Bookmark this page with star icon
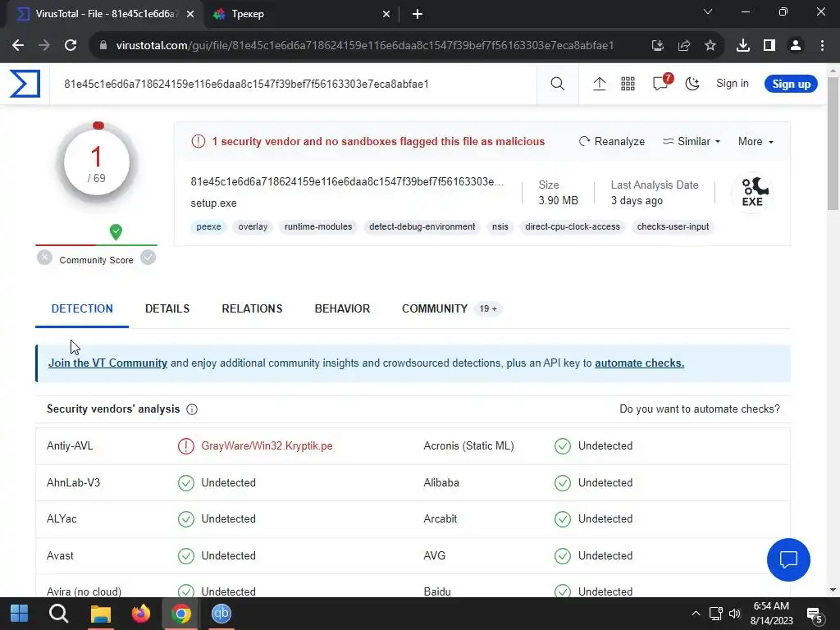Image resolution: width=840 pixels, height=630 pixels. coord(710,46)
